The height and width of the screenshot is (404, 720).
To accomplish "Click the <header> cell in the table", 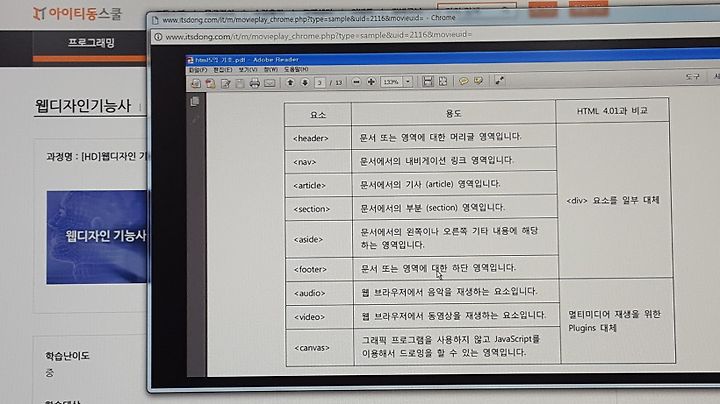I will (318, 138).
